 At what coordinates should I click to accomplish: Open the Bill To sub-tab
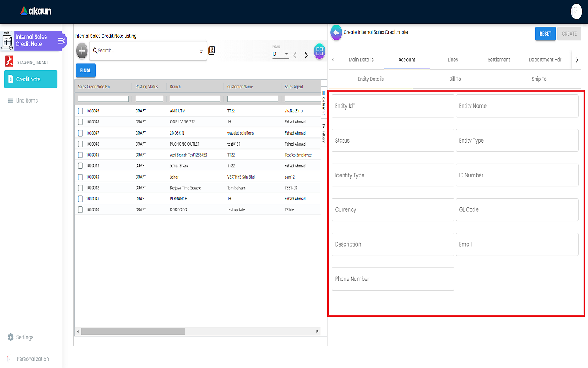(x=455, y=79)
